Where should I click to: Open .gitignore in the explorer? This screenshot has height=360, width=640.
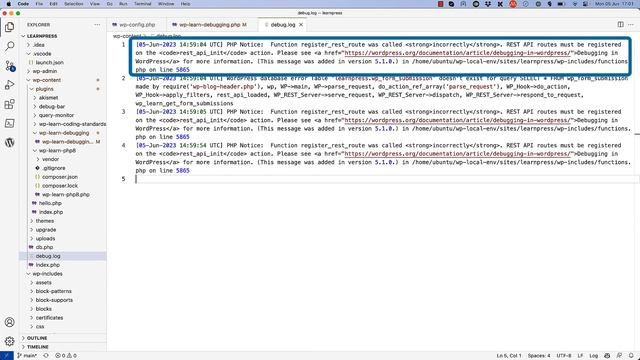pyautogui.click(x=54, y=168)
